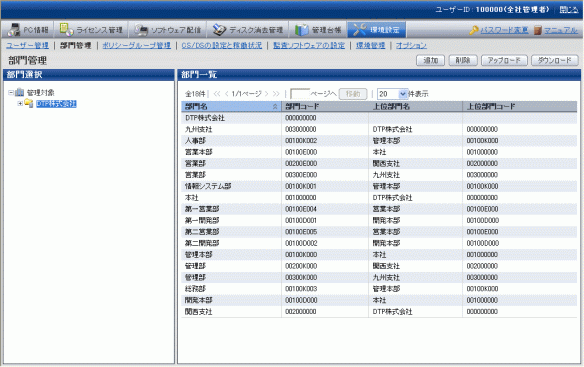Screen dimensions: 584x367
Task: Go to last page arrow
Action: [276, 94]
